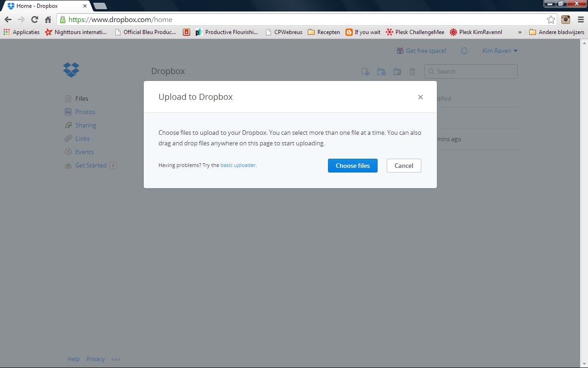Click the red square bookmark icon
This screenshot has width=588, height=368.
tap(186, 32)
